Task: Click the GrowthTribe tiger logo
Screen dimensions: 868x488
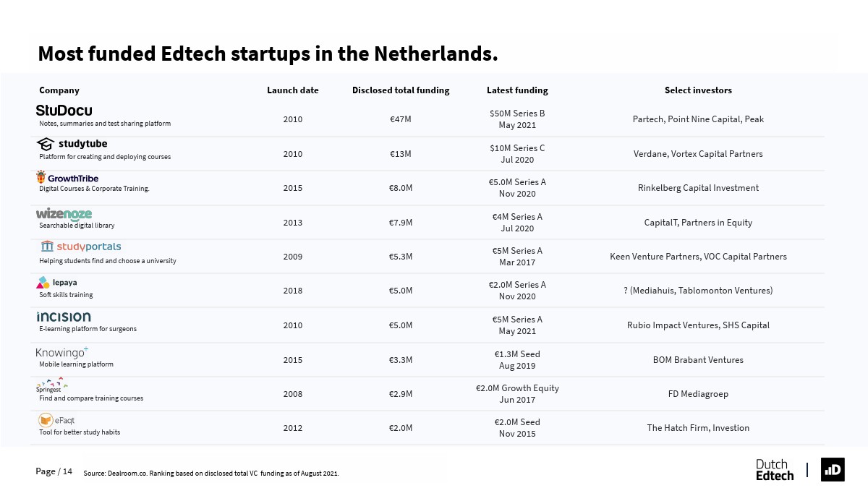Action: [x=41, y=177]
